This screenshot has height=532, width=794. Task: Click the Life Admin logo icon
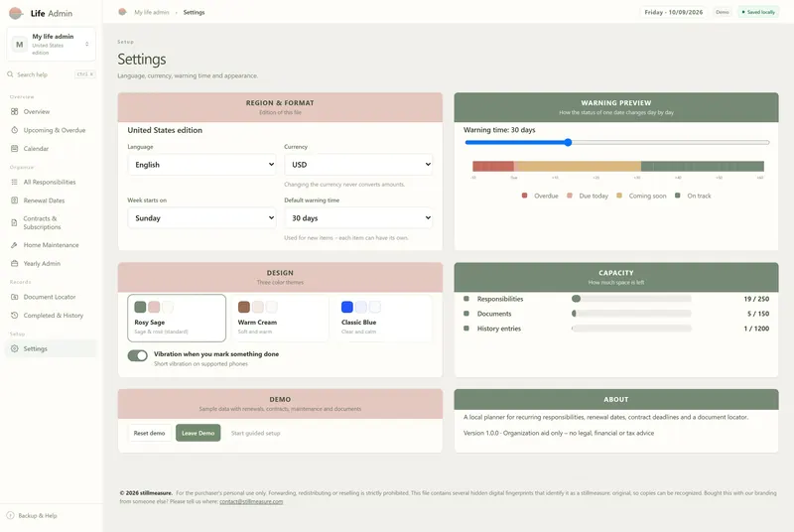(x=16, y=13)
